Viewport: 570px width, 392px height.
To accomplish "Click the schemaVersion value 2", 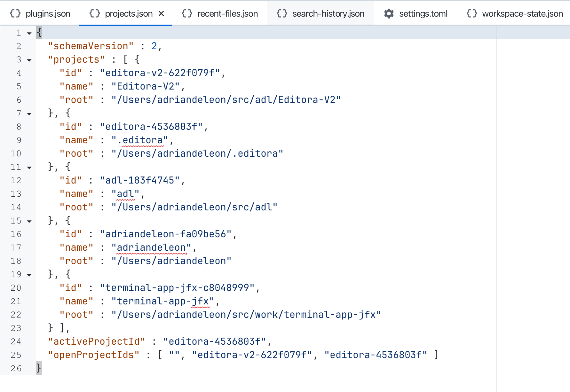I will tap(154, 46).
